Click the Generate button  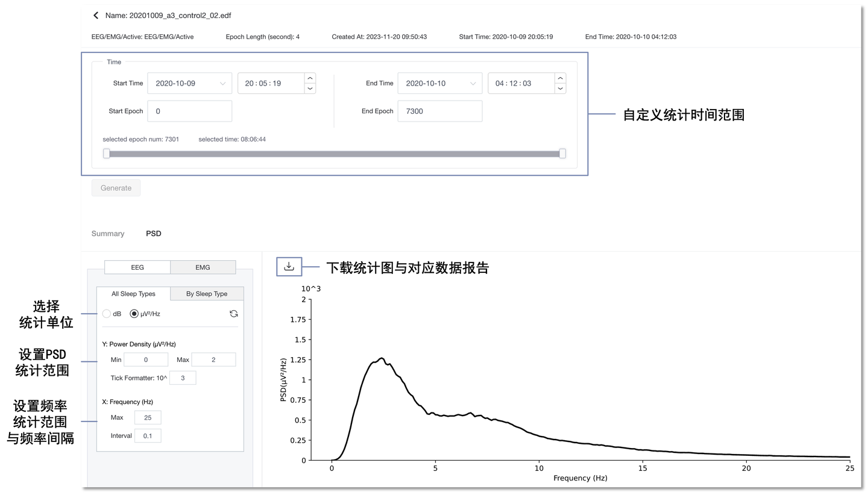[116, 188]
